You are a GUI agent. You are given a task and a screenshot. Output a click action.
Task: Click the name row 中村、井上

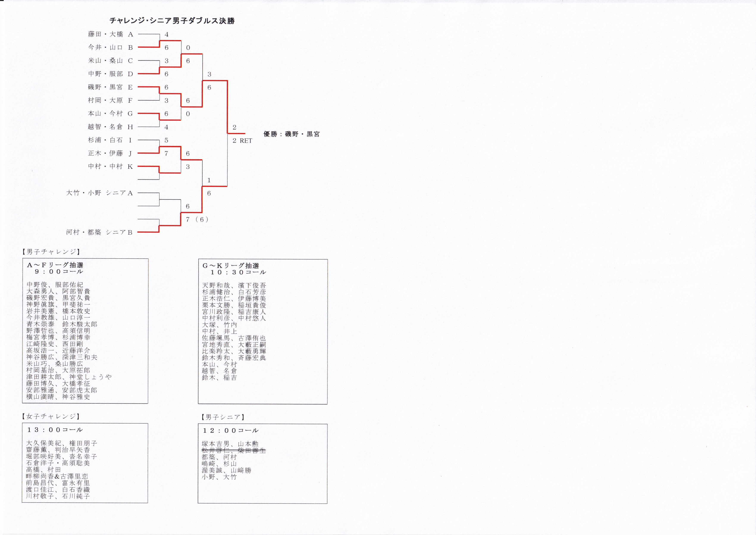click(220, 331)
